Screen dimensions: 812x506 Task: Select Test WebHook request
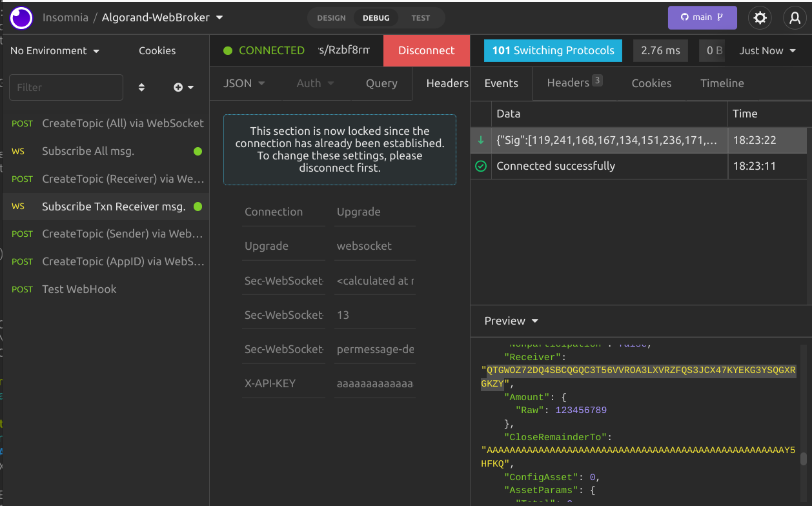[x=106, y=289]
